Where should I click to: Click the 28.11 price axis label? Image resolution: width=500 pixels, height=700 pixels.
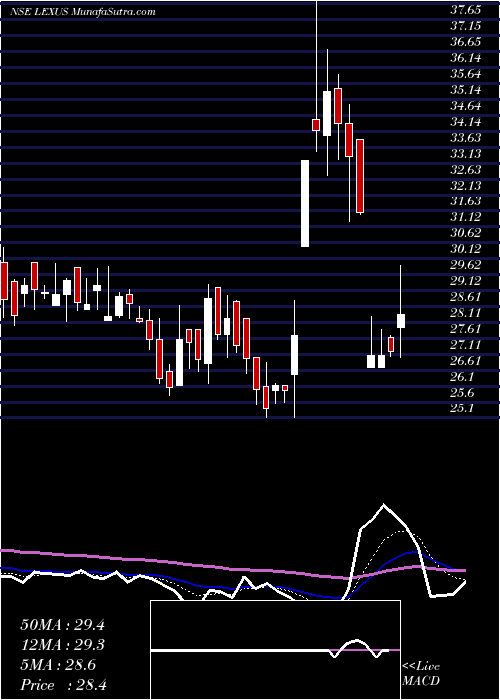coord(465,313)
